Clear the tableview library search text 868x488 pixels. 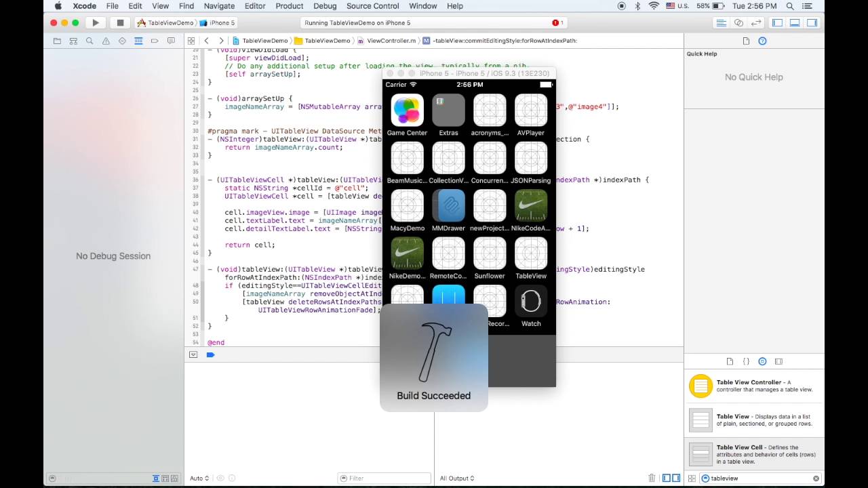[x=816, y=478]
